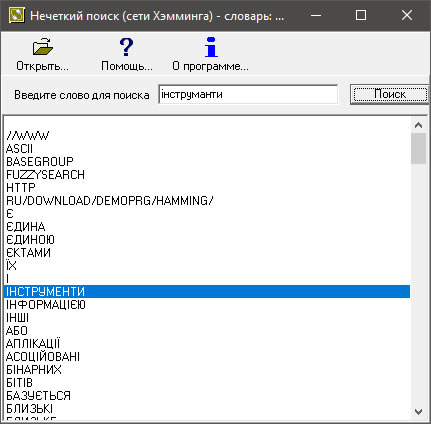Click the vertical scrollbar thumb
This screenshot has height=424, width=431.
[x=418, y=148]
